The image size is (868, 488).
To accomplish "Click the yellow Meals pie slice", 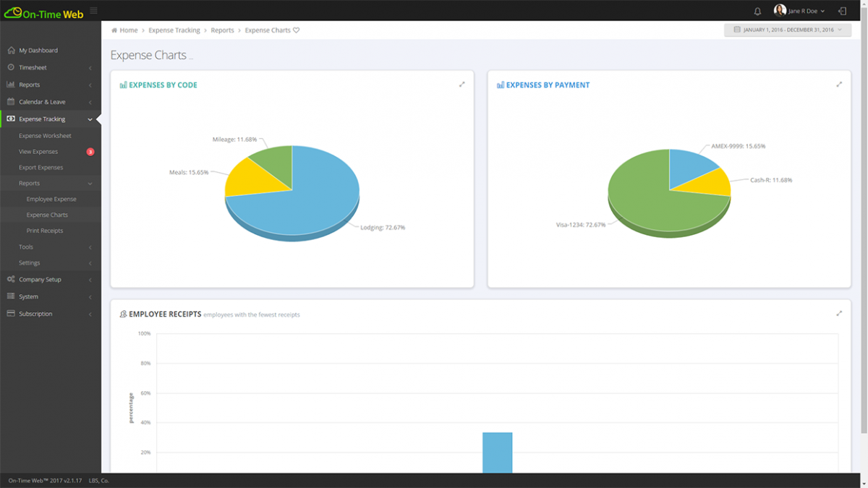I will (x=244, y=179).
